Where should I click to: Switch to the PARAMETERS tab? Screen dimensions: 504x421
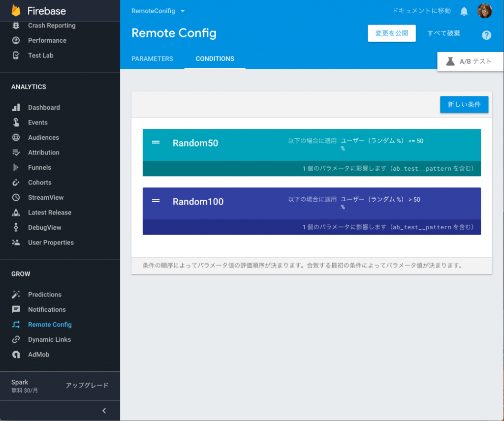152,59
